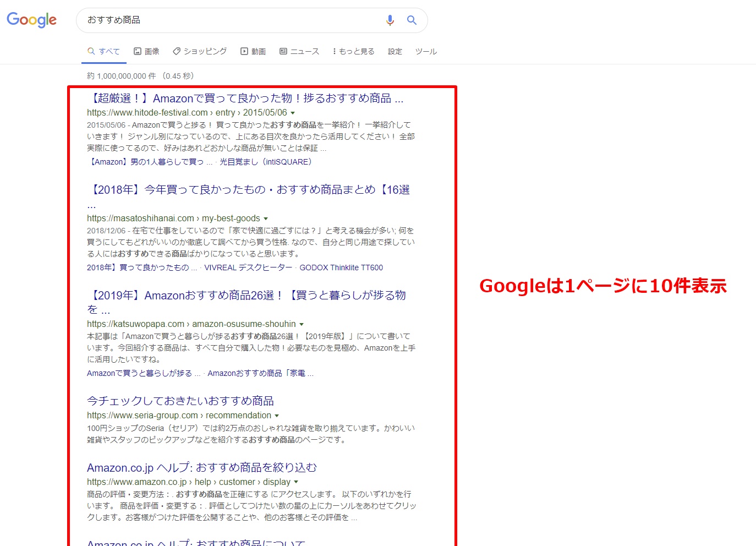
Task: Open sitelink Amazonで買うと暮らしが捗る
Action: click(144, 373)
